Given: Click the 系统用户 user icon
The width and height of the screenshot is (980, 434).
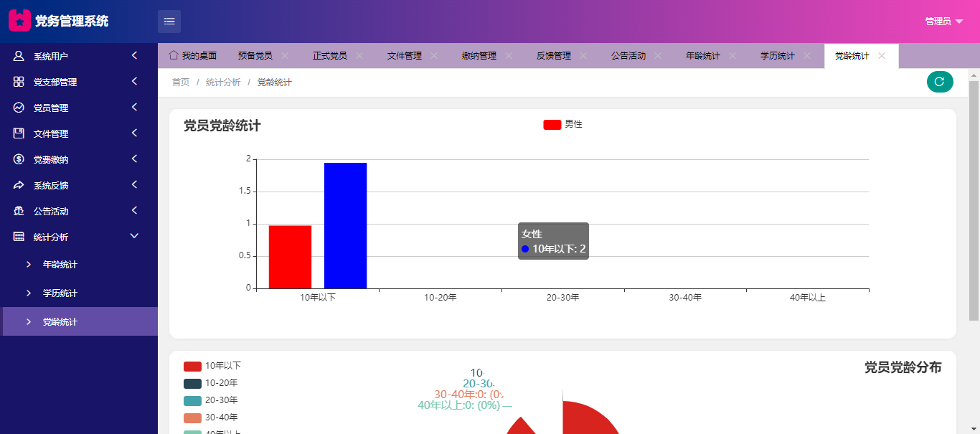Looking at the screenshot, I should point(19,56).
